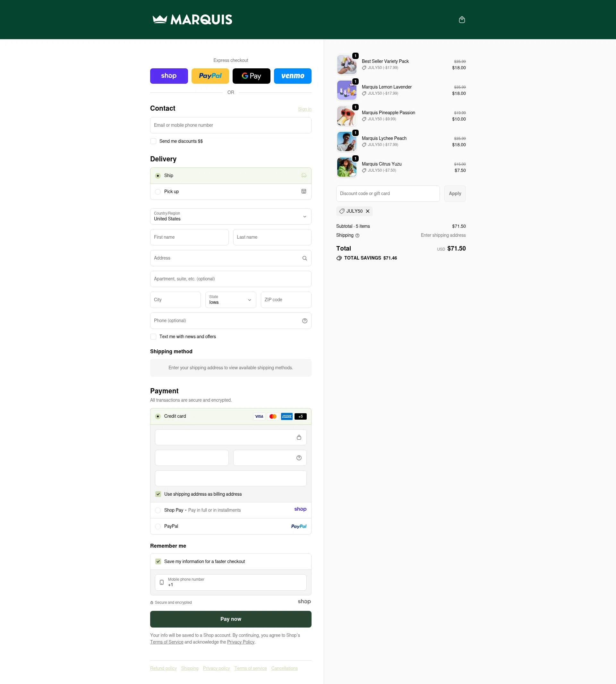The width and height of the screenshot is (616, 684).
Task: Check the Send me discounts option
Action: [153, 141]
